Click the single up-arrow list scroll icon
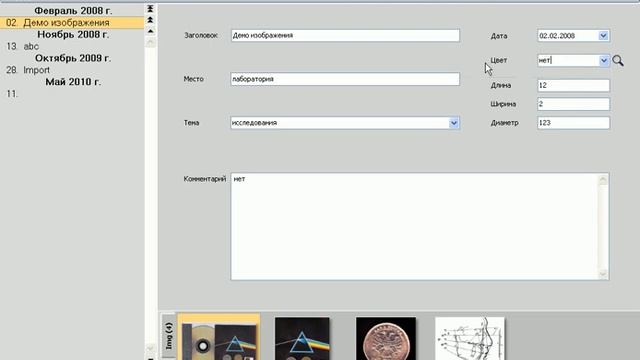Viewport: 640px width, 360px height. (150, 31)
